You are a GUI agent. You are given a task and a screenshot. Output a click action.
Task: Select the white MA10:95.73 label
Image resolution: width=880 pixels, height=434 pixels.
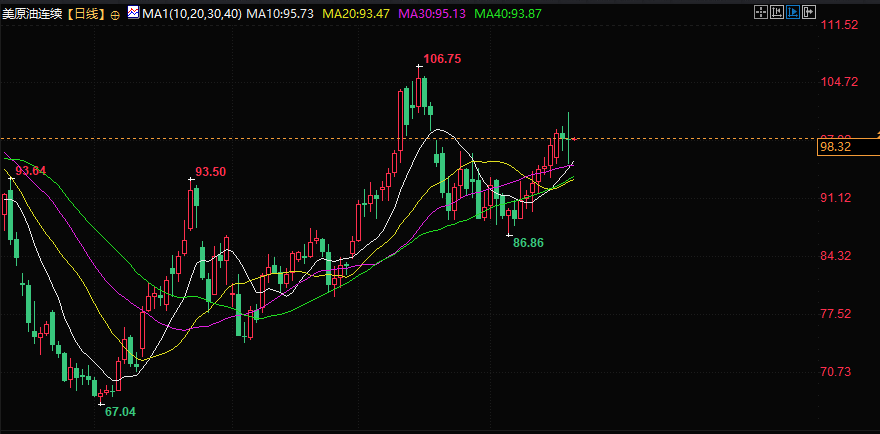pyautogui.click(x=280, y=13)
